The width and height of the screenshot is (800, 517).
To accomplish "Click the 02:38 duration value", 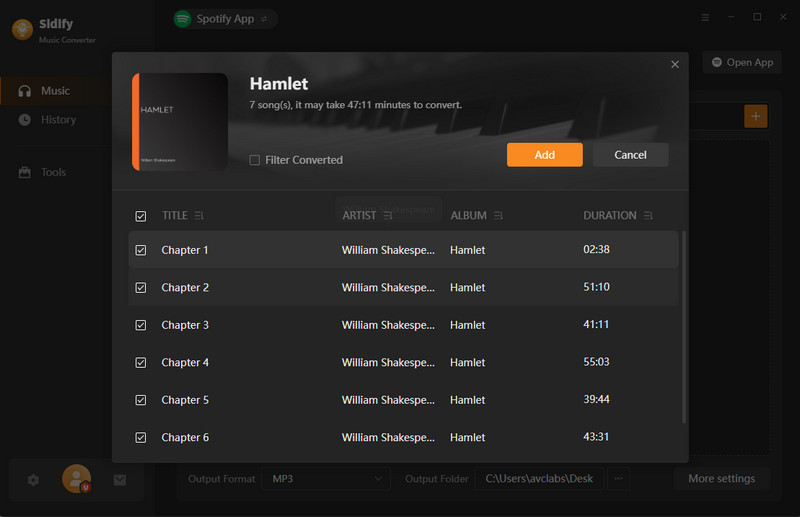I will click(596, 250).
